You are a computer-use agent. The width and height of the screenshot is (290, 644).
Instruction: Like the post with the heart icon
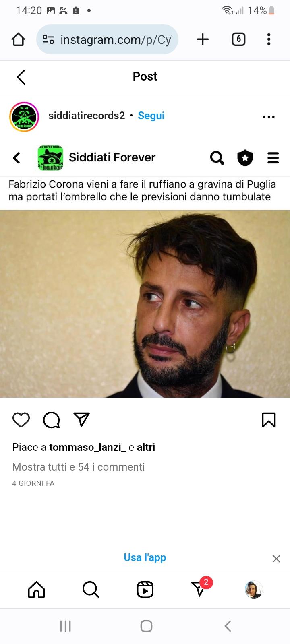pos(21,420)
